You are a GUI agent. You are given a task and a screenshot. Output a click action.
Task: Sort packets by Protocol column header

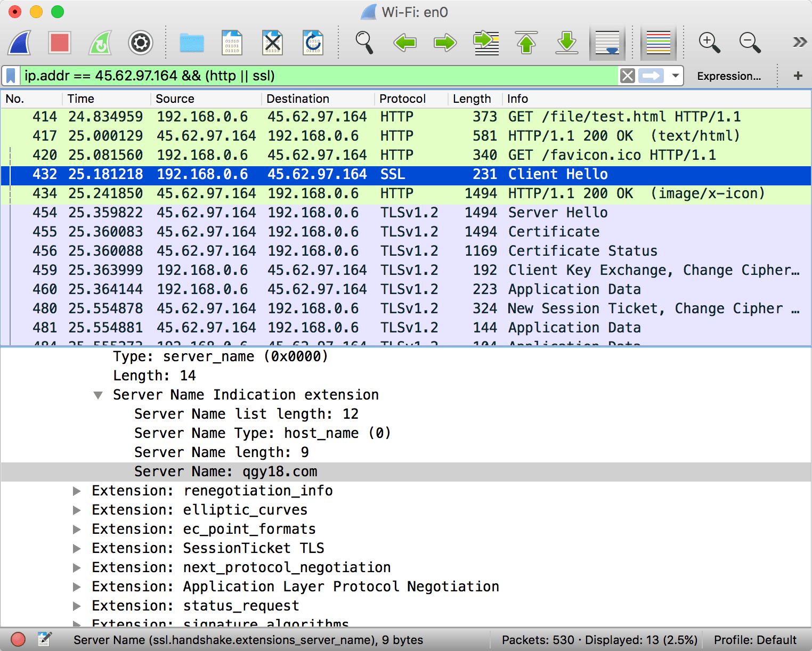click(402, 99)
